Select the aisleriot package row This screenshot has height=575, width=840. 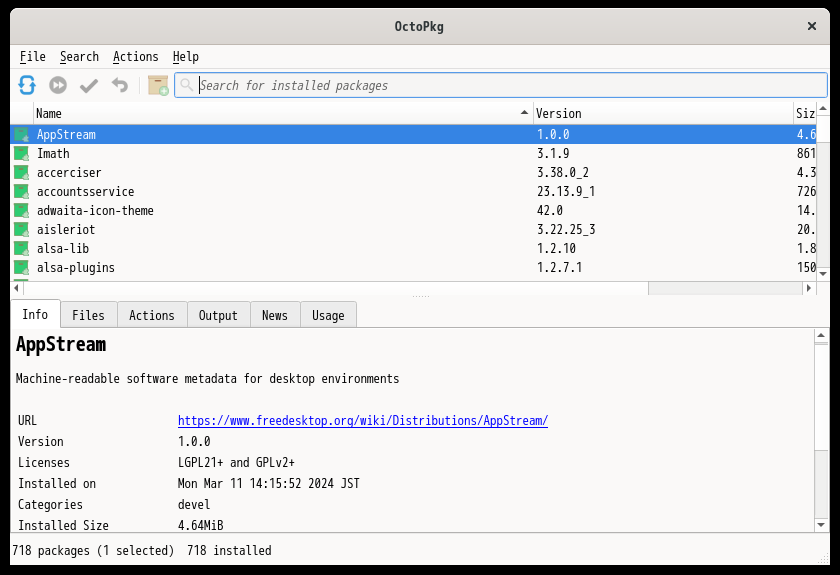[x=413, y=230]
